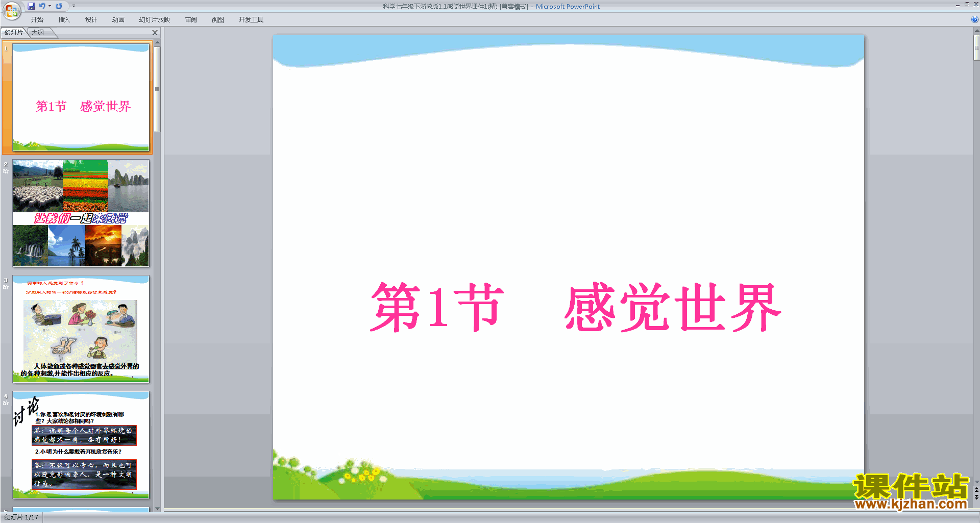This screenshot has width=980, height=523.
Task: Select slide 1 thumbnail 第1节 感觉世界
Action: tap(81, 97)
